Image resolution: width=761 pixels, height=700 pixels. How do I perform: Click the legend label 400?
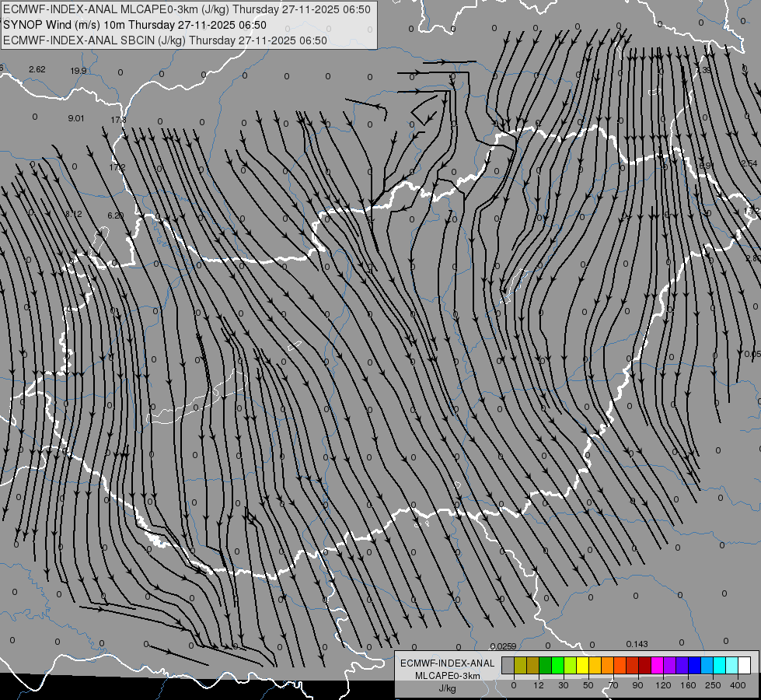[x=738, y=685]
